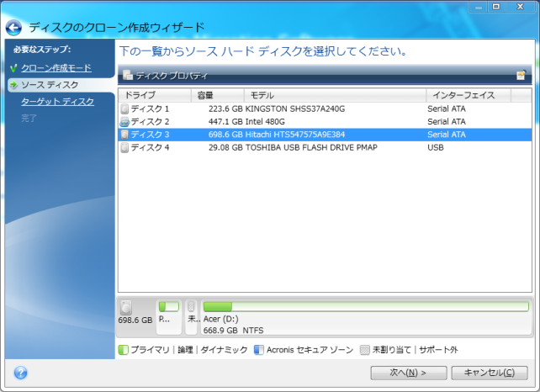Sort by the モデル column header
540x392 pixels.
pyautogui.click(x=335, y=95)
